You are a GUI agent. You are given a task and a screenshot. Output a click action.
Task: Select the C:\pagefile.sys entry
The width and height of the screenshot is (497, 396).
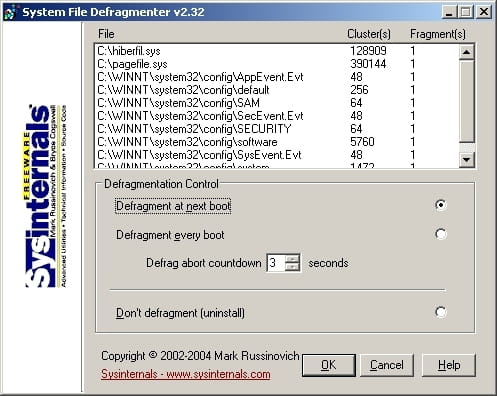pyautogui.click(x=277, y=64)
